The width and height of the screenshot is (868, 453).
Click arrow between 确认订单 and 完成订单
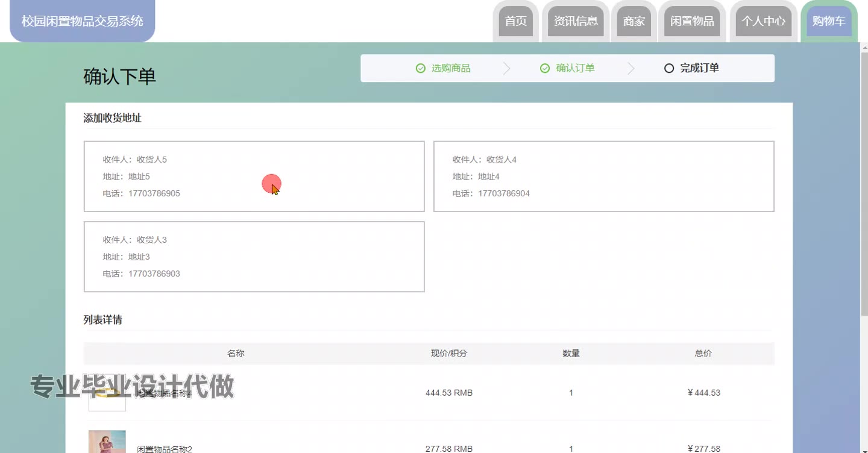coord(631,68)
